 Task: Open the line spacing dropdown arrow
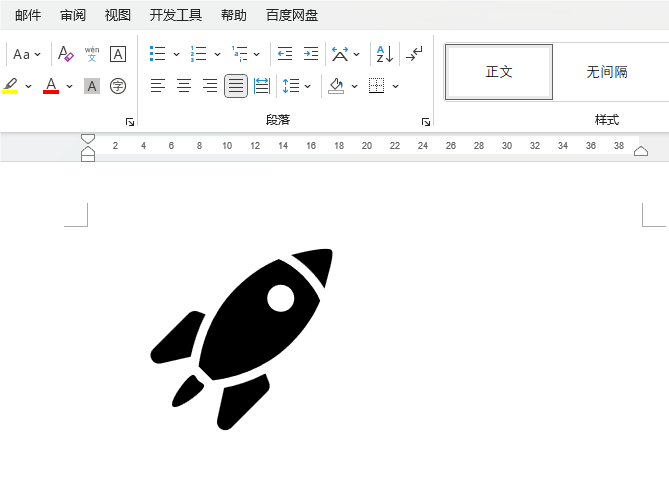pos(308,86)
